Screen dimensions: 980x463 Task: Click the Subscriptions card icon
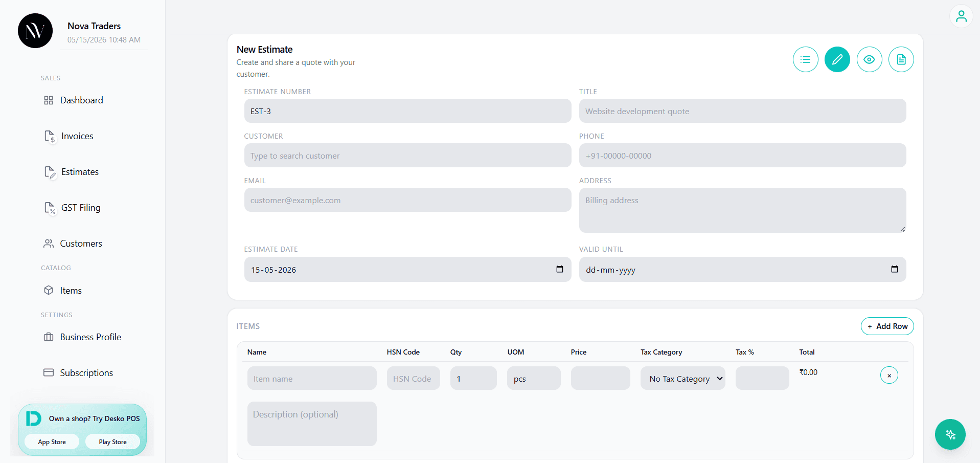coord(49,372)
